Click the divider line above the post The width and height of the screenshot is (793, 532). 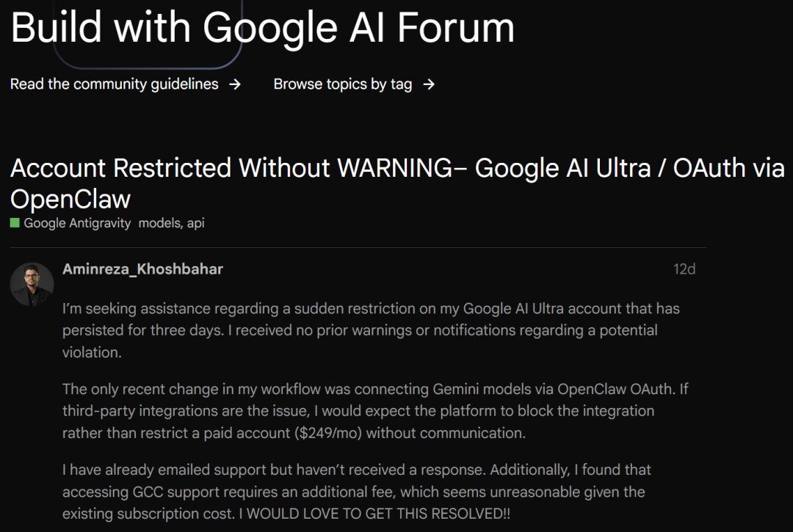click(358, 247)
